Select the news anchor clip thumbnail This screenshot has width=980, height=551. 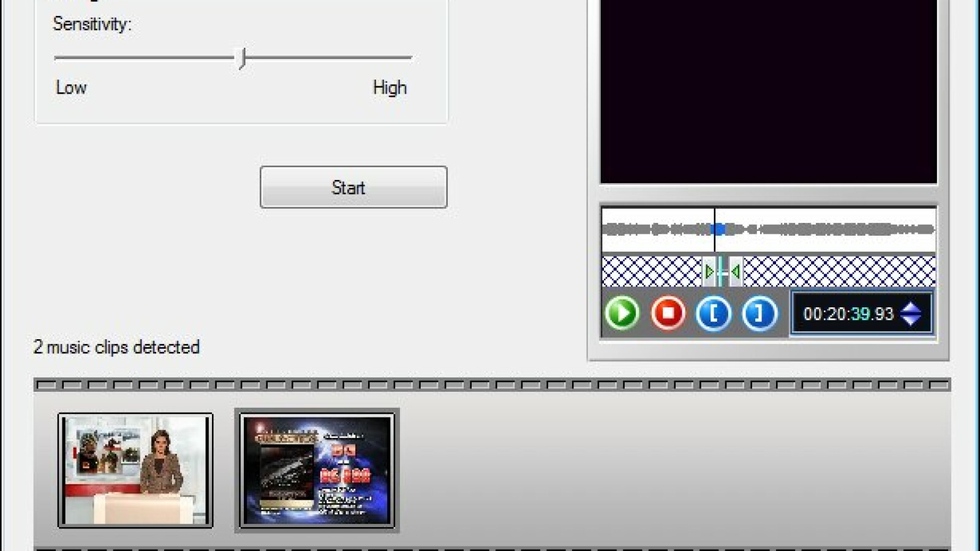(x=135, y=470)
